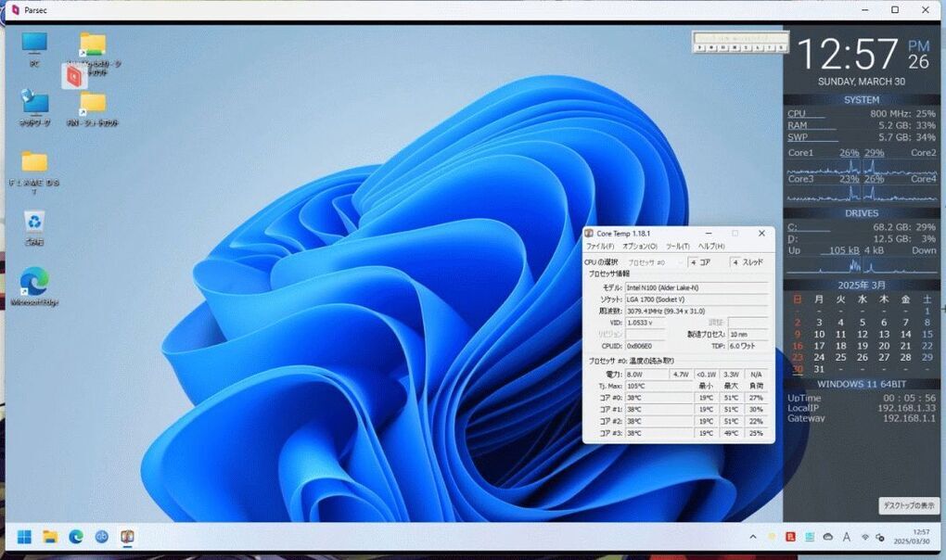Viewport: 946px width, 560px height.
Task: Click the D: drive in the DRIVES widget
Action: tap(793, 238)
